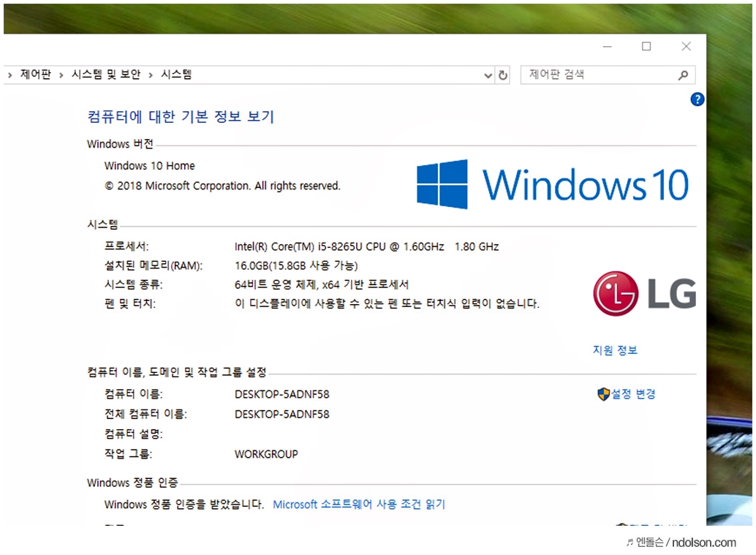756x555 pixels.
Task: Click the 작업 그룹: label
Action: click(128, 454)
